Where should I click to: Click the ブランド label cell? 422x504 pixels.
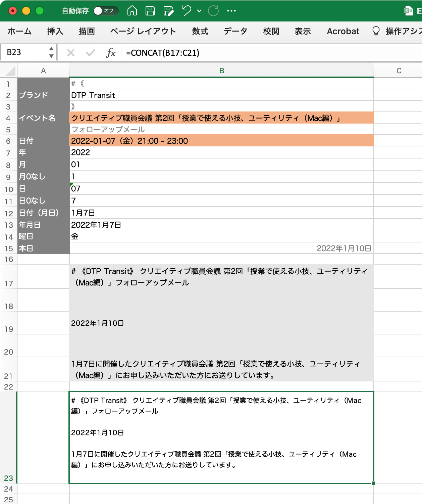(43, 95)
